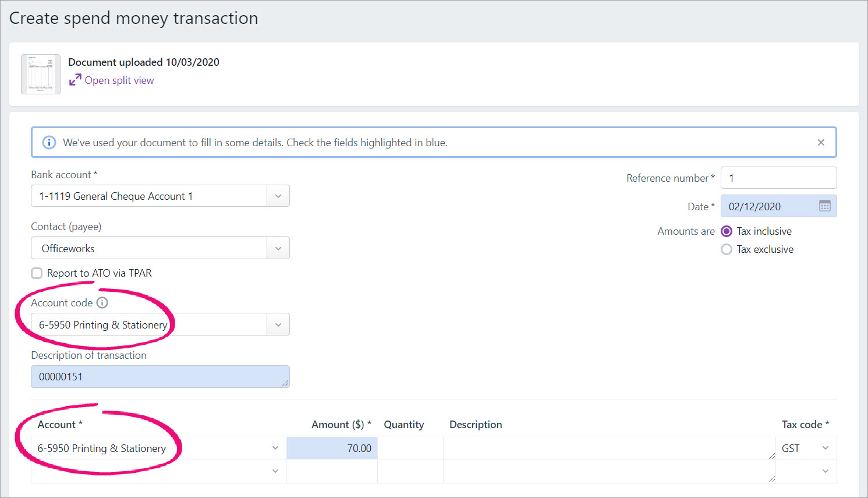Viewport: 868px width, 498px height.
Task: Click the info icon beside Account code
Action: [x=102, y=302]
